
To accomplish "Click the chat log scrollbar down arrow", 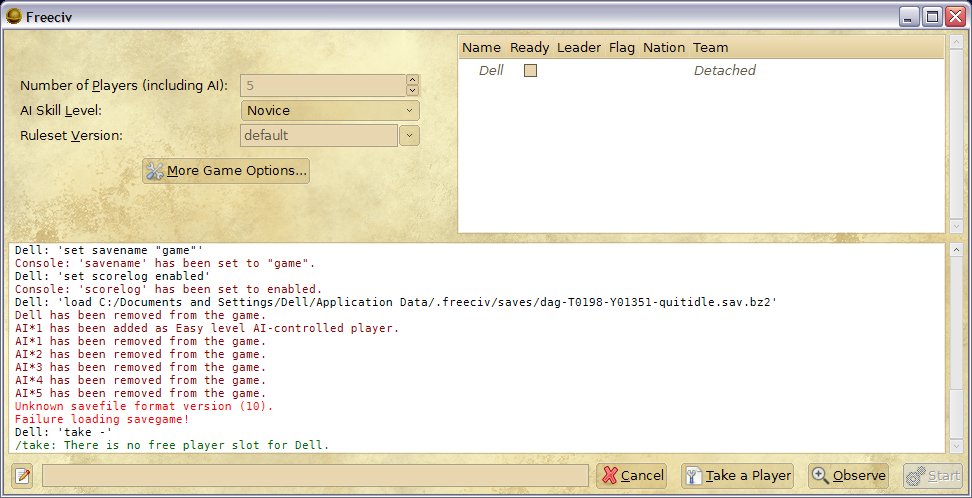I will click(x=957, y=447).
